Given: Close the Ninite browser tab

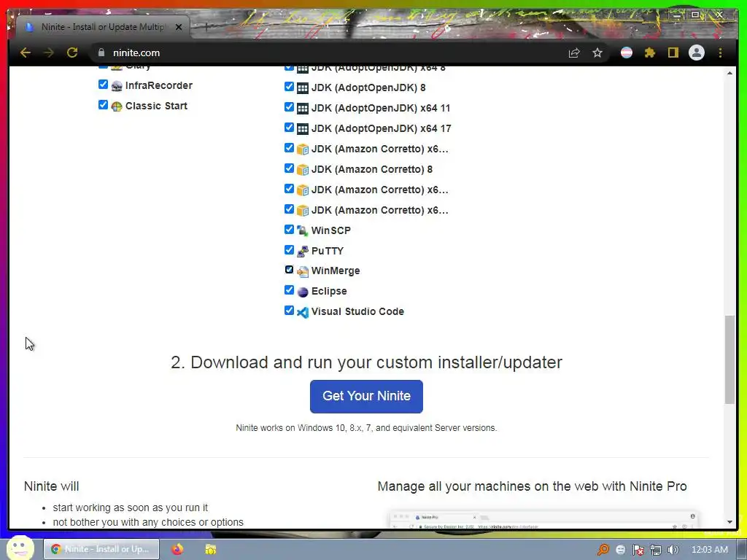Looking at the screenshot, I should [179, 27].
